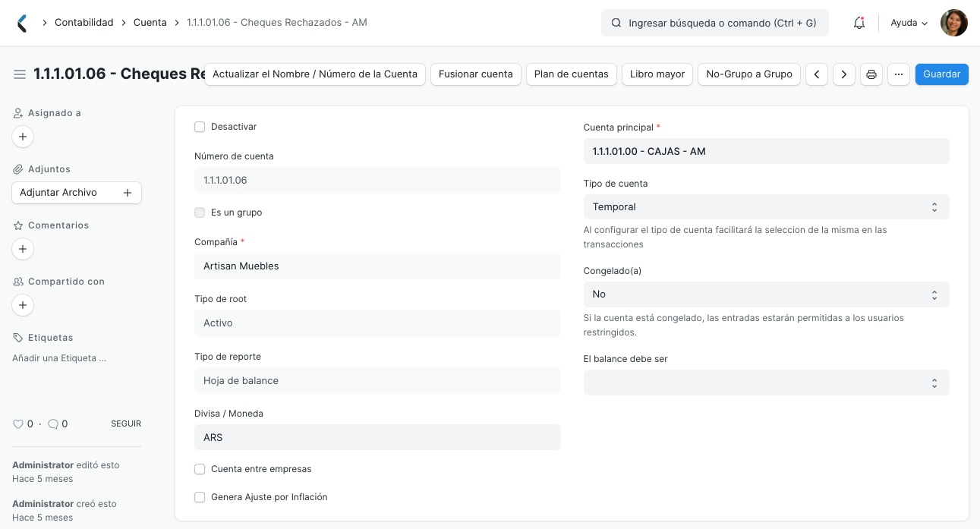Screen dimensions: 980x529
Task: Click the Número de cuenta field
Action: (x=377, y=180)
